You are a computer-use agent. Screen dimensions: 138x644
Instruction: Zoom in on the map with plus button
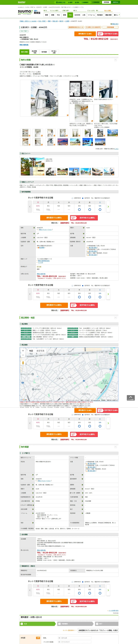coord(23,351)
